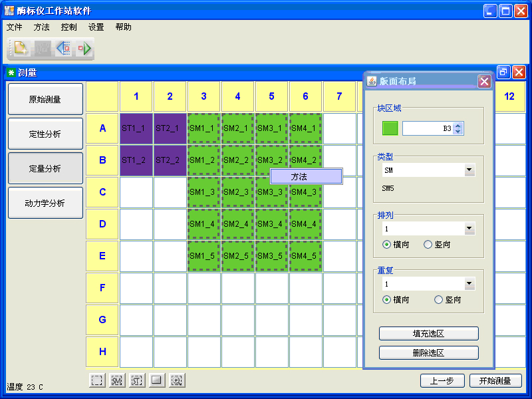Open the 设置 menu
532x399 pixels.
pos(96,27)
